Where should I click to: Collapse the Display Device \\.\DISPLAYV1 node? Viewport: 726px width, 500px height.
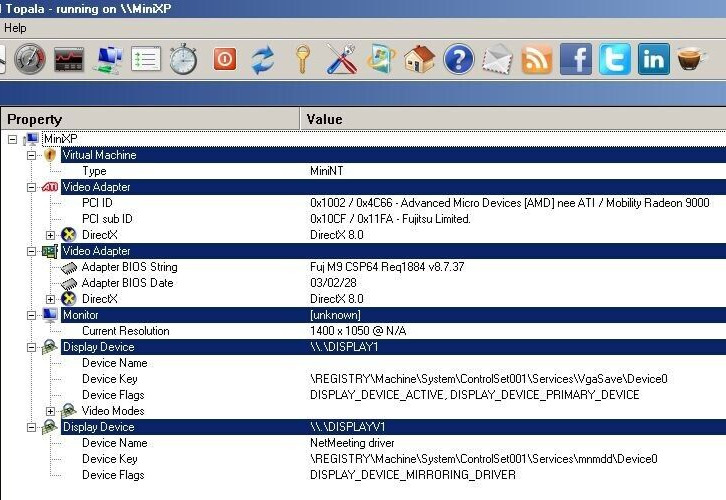pos(31,427)
